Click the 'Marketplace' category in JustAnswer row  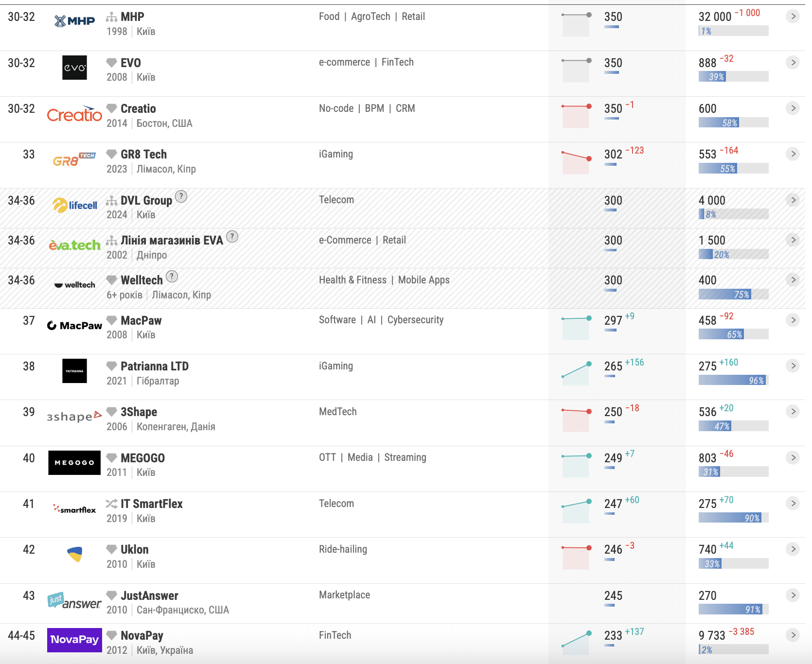344,595
